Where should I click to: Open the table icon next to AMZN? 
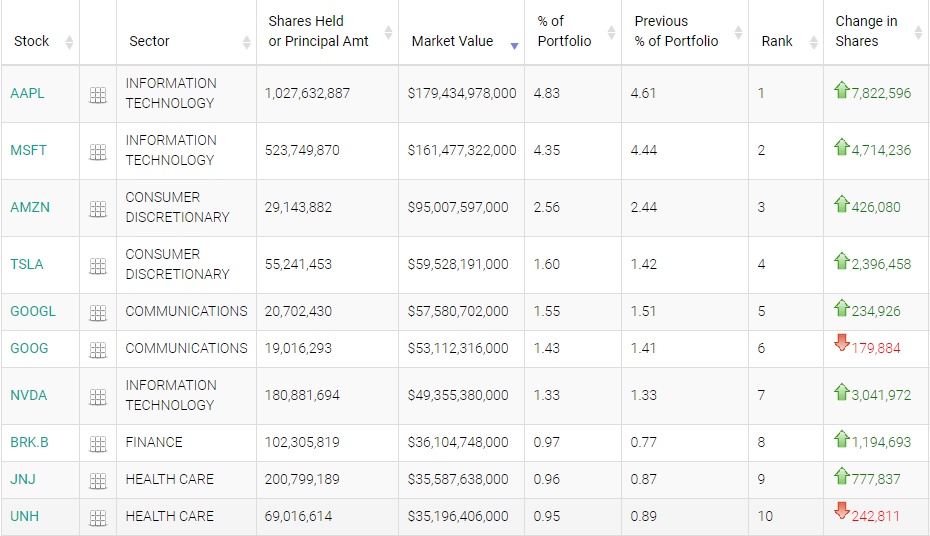coord(98,209)
